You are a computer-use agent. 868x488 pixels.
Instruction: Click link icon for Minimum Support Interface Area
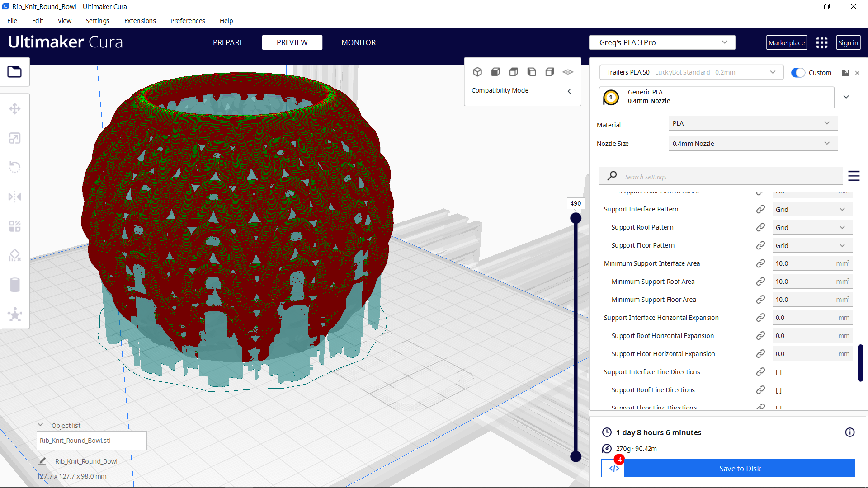(760, 263)
